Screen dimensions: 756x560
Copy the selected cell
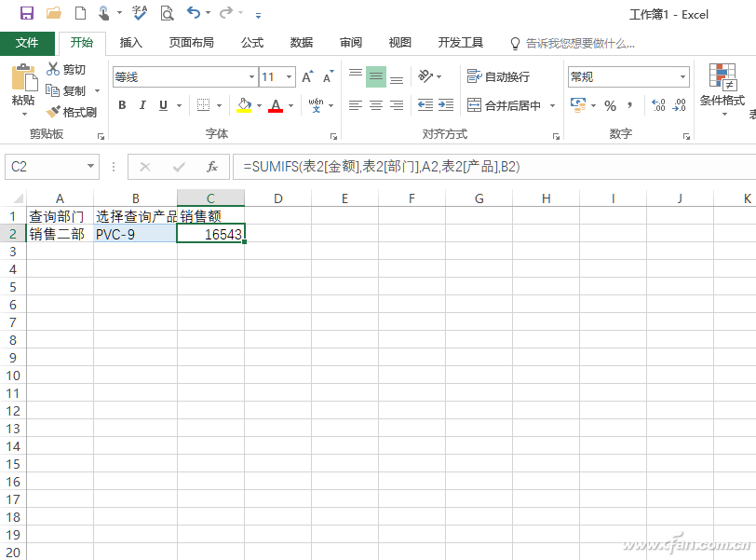tap(65, 90)
